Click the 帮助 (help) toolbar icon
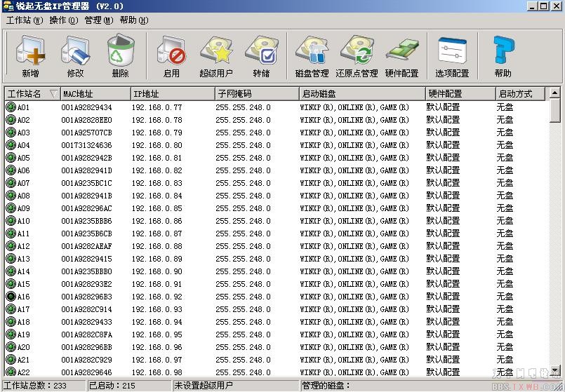565x392 pixels. click(503, 50)
